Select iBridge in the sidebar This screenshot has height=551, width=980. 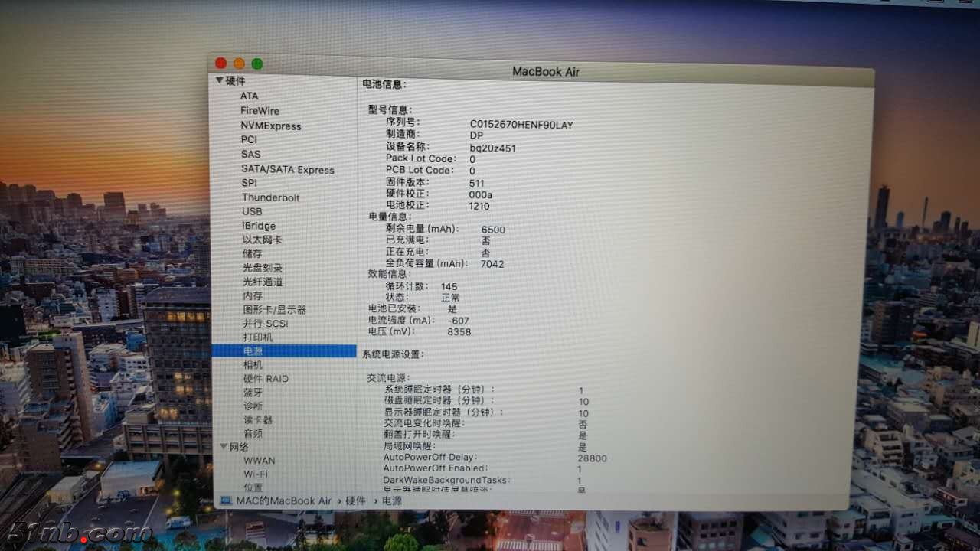click(x=257, y=226)
